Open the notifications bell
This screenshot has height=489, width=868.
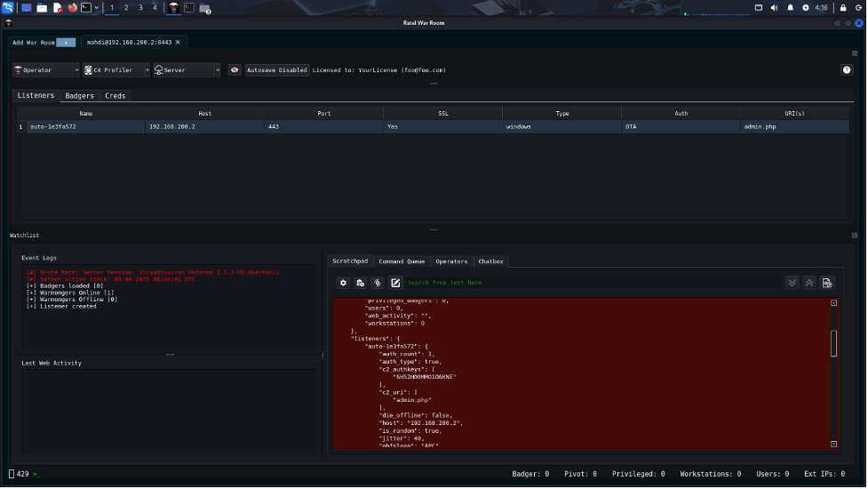tap(791, 8)
